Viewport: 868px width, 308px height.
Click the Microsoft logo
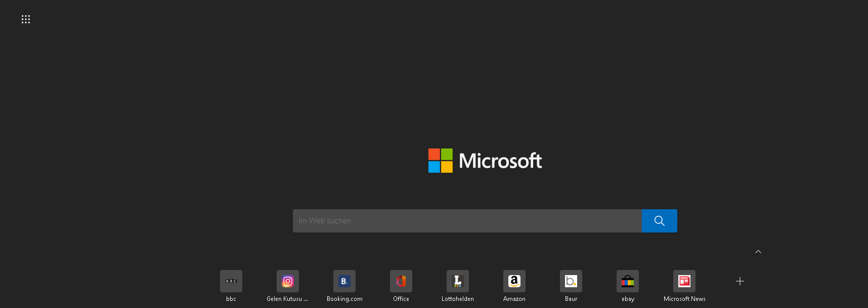tap(485, 161)
